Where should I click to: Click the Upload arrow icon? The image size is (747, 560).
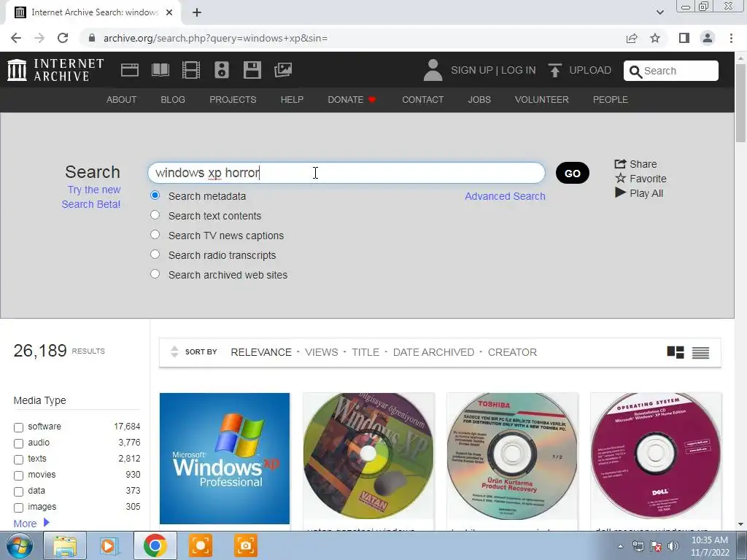(554, 71)
